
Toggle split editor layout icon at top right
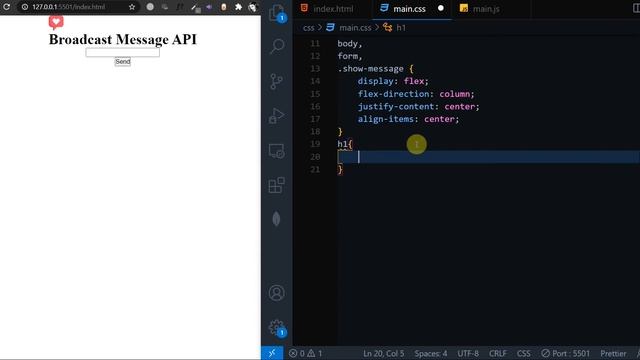(x=636, y=8)
